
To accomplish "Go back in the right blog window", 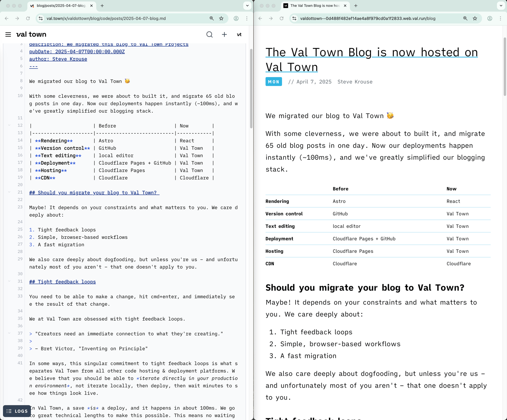I will [260, 18].
